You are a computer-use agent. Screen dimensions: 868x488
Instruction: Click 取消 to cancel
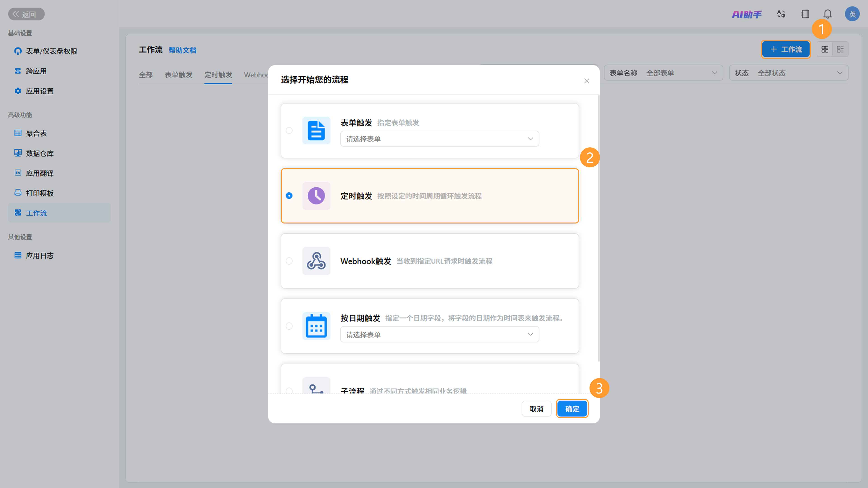pos(536,408)
